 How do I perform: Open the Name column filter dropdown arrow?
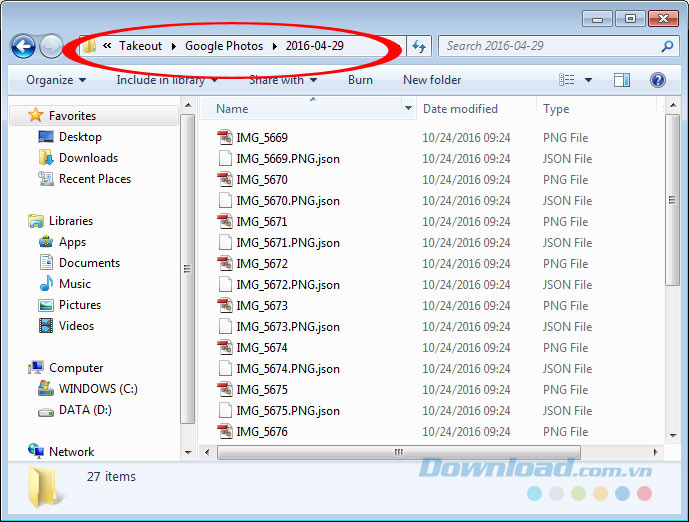click(408, 108)
